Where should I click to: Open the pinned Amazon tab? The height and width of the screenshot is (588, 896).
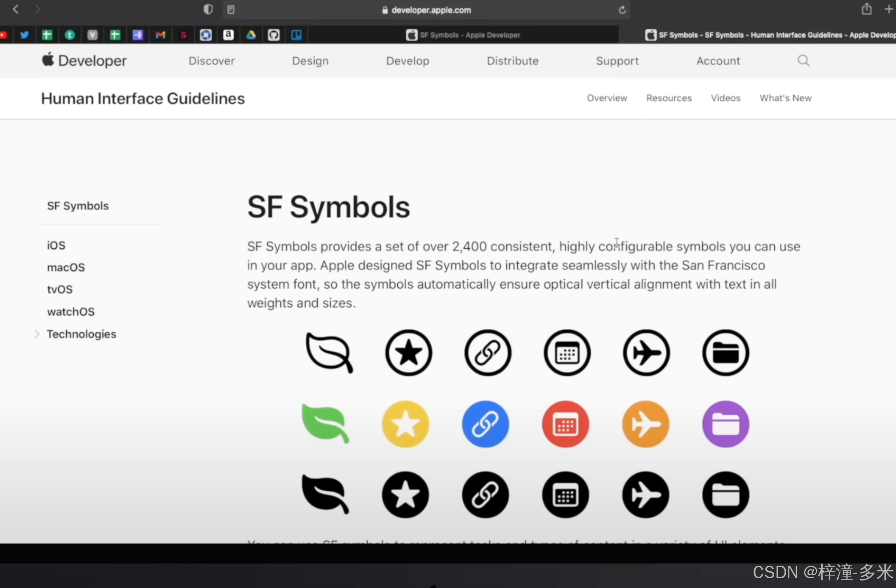coord(228,35)
